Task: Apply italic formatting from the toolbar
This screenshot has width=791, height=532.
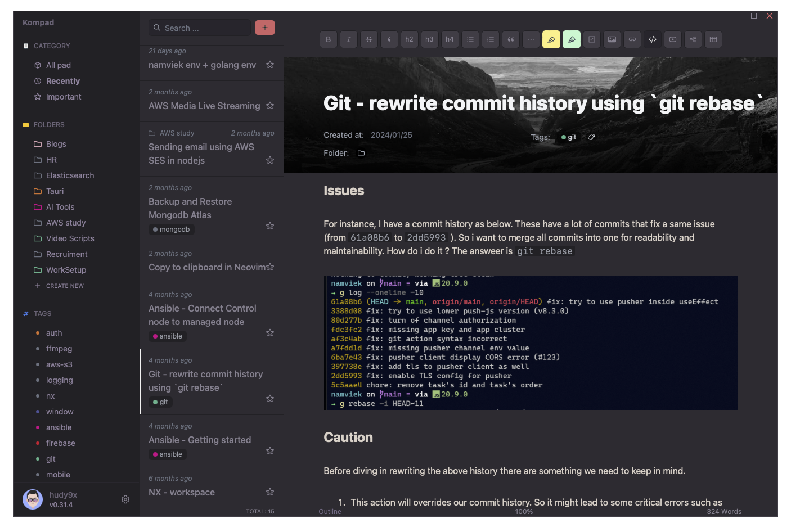Action: point(349,39)
